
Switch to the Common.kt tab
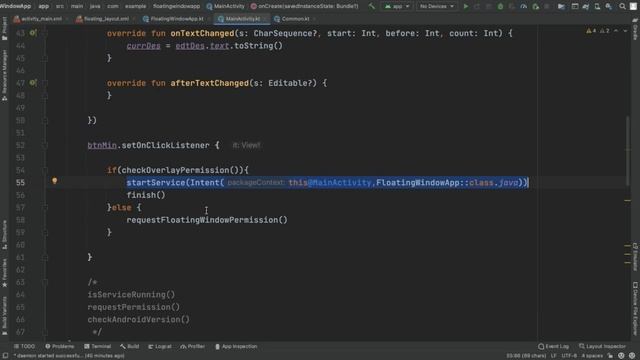point(293,19)
